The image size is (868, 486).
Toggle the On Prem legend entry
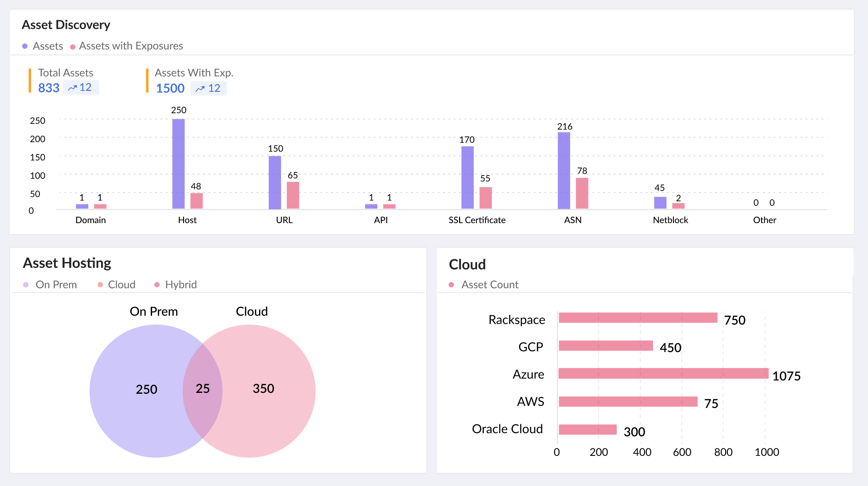[26, 285]
